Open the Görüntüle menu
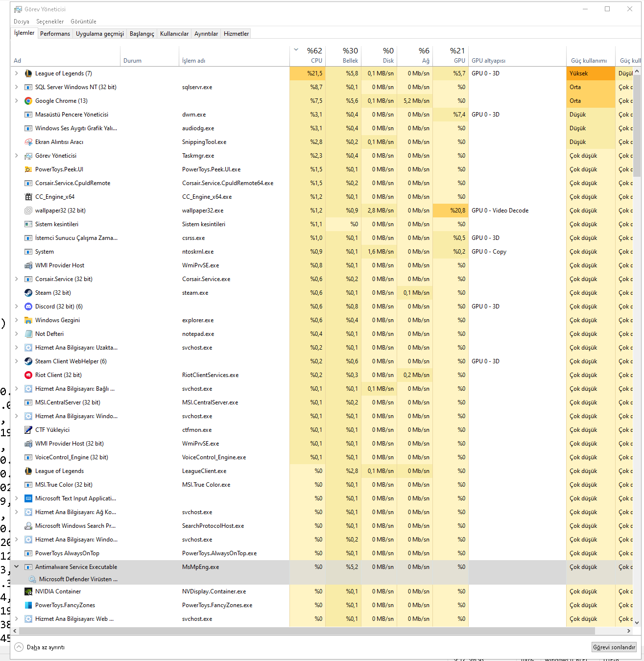The height and width of the screenshot is (661, 644). click(x=83, y=22)
